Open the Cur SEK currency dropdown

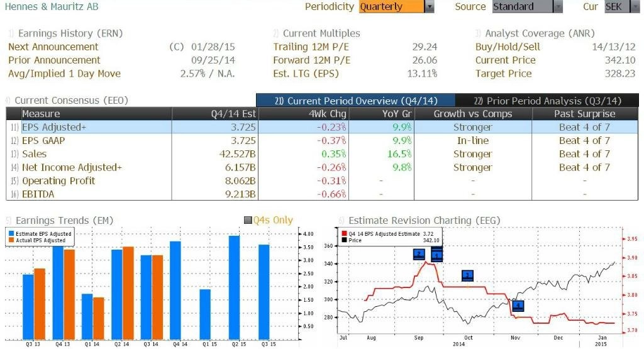click(635, 7)
